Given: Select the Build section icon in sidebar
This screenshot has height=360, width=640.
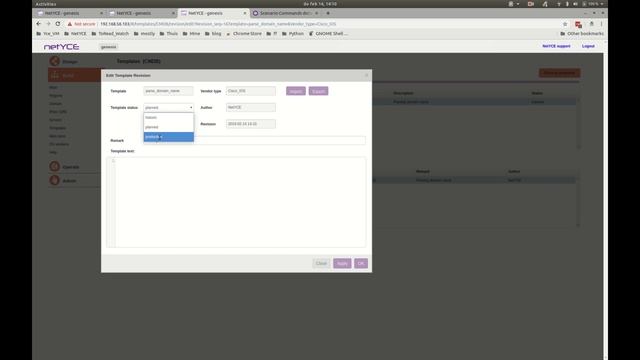Looking at the screenshot, I should [x=55, y=76].
